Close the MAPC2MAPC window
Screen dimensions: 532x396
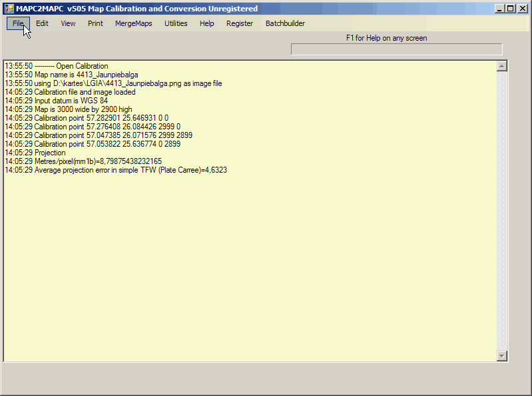point(523,9)
